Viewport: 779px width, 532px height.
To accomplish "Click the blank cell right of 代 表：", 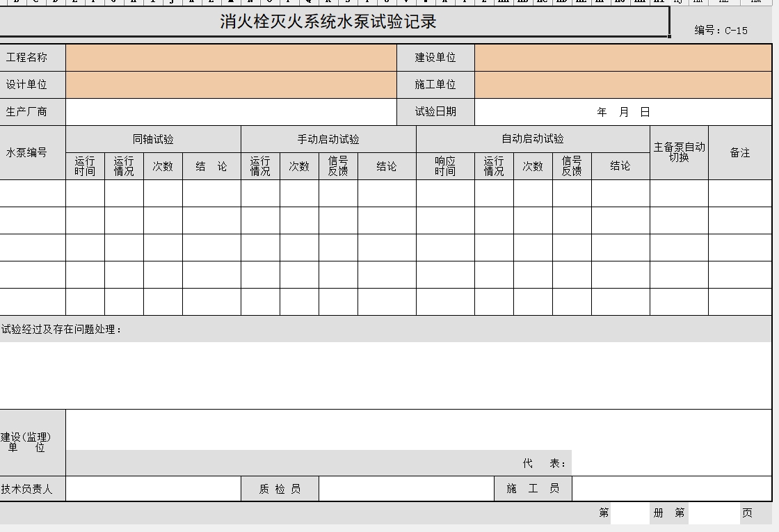I will tap(672, 463).
